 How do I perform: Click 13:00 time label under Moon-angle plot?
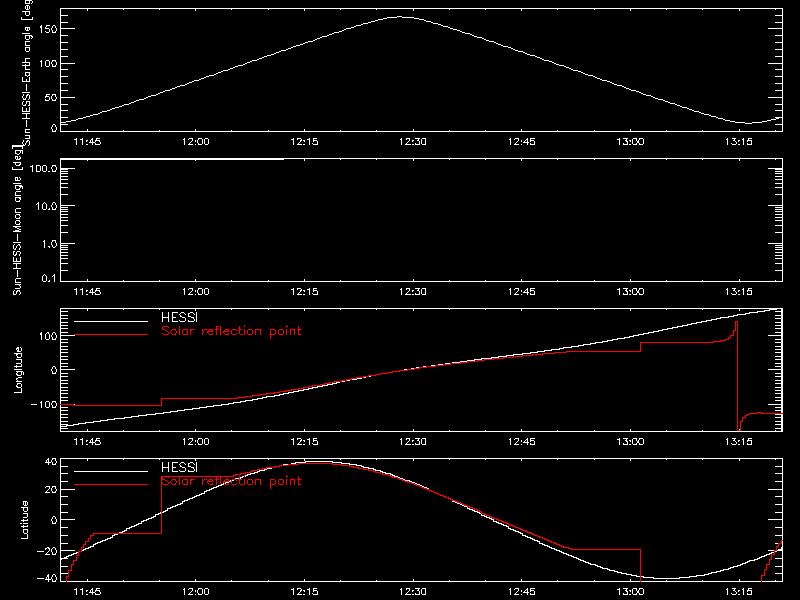click(x=630, y=291)
